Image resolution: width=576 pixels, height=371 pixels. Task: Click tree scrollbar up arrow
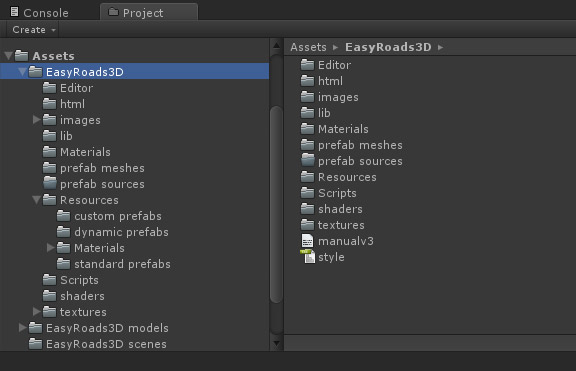277,46
